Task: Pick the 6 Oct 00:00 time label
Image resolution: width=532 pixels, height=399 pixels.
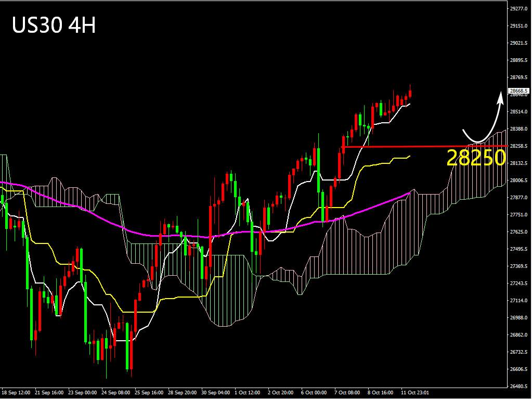Action: tap(314, 393)
